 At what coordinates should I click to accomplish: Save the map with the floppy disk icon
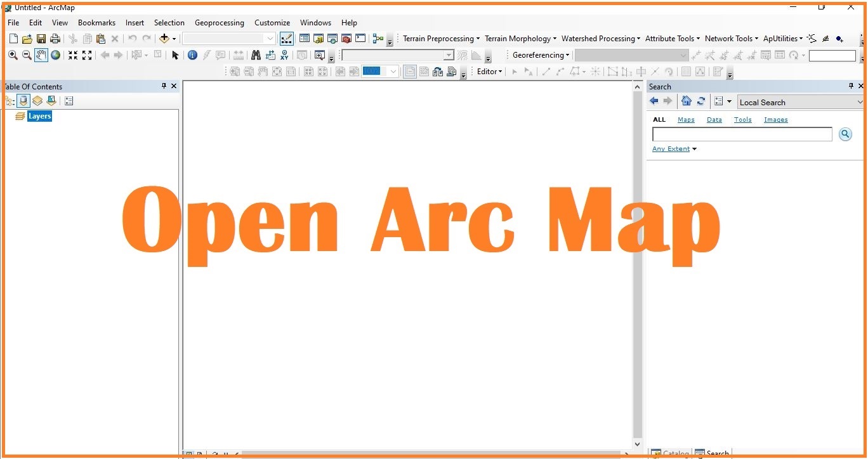pos(41,39)
